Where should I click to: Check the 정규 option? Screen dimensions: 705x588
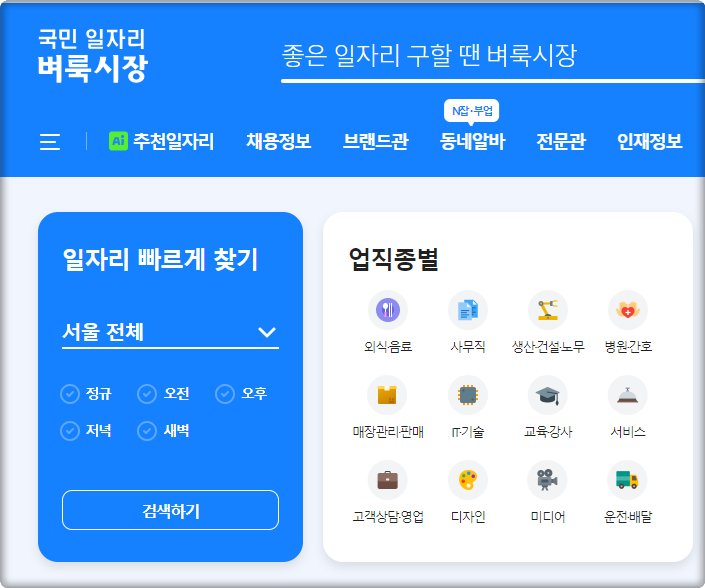(x=70, y=394)
